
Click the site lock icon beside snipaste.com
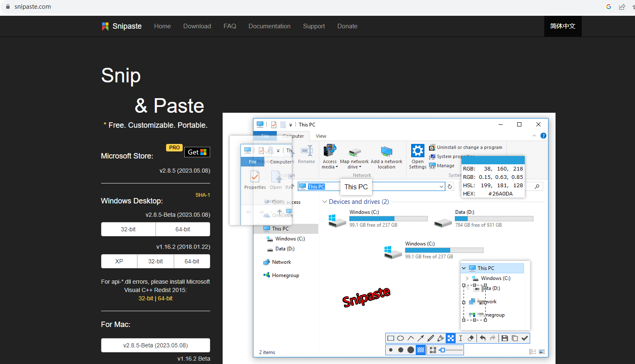point(7,7)
